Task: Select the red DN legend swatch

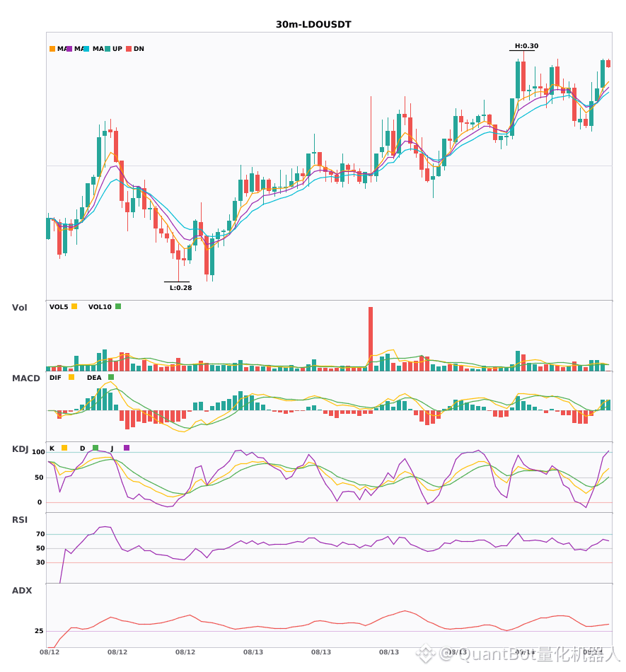Action: pos(129,49)
